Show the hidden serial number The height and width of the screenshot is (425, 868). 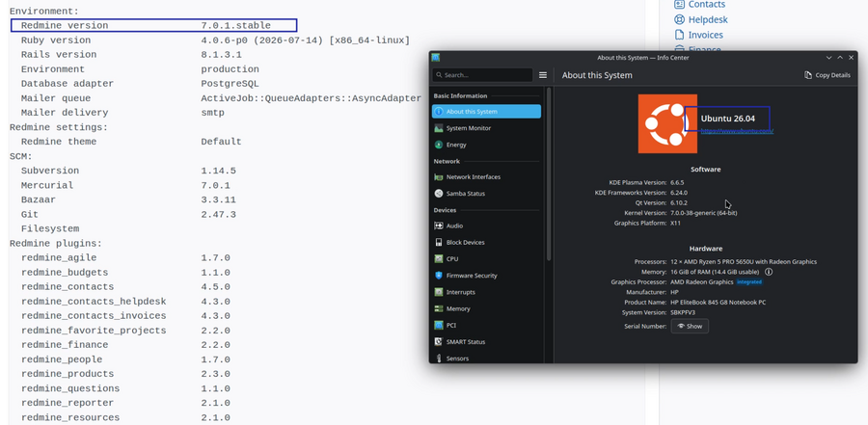click(x=690, y=327)
